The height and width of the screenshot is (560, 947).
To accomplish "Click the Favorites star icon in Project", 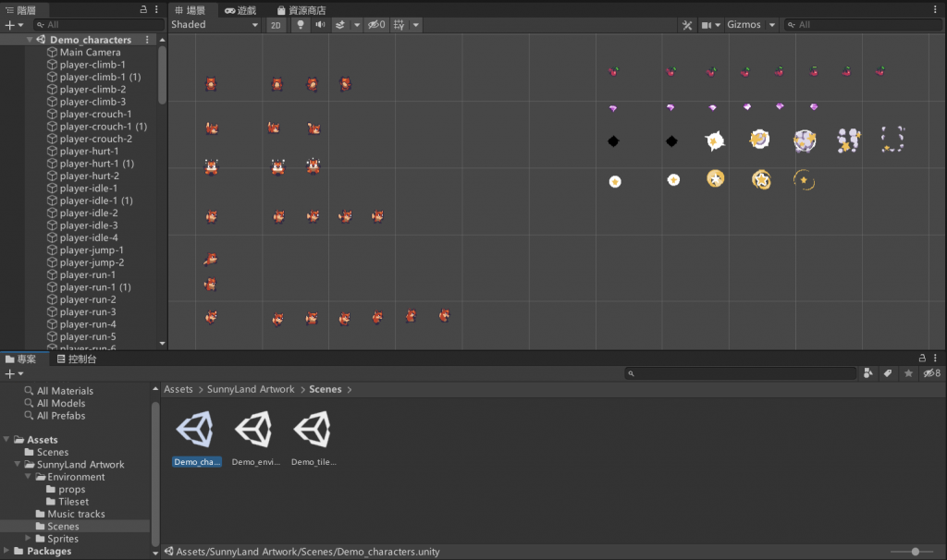I will pos(908,373).
